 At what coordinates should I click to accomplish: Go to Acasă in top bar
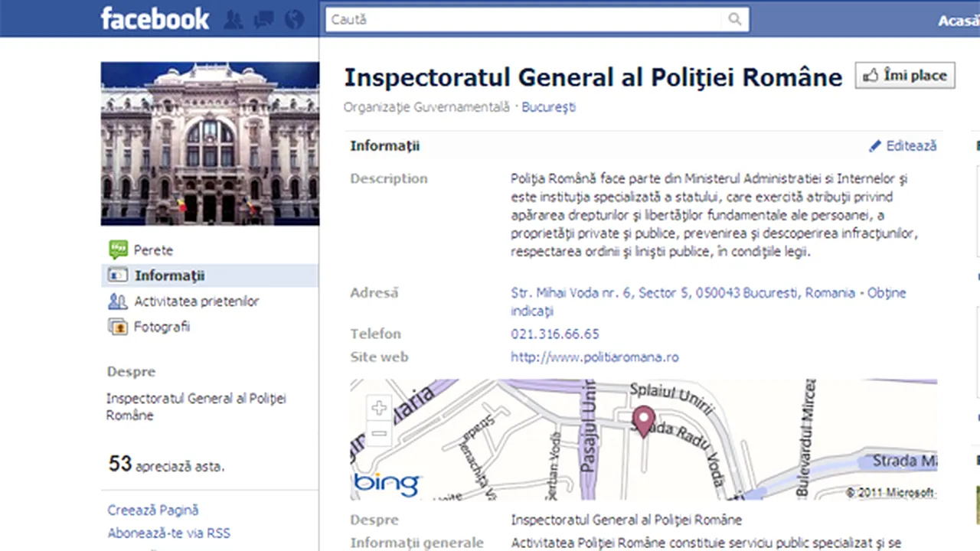959,21
